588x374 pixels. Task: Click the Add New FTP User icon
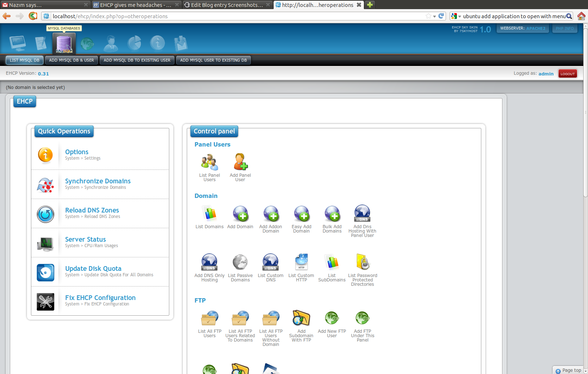332,318
